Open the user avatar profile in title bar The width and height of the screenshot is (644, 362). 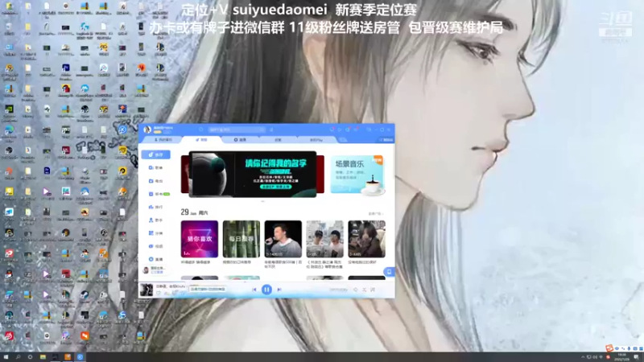pyautogui.click(x=147, y=130)
